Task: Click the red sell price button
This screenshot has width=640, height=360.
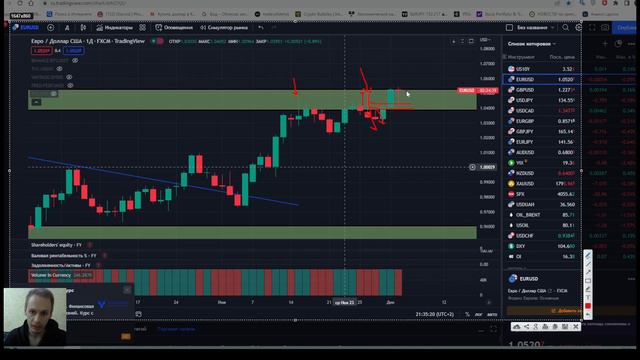Action: click(x=41, y=51)
